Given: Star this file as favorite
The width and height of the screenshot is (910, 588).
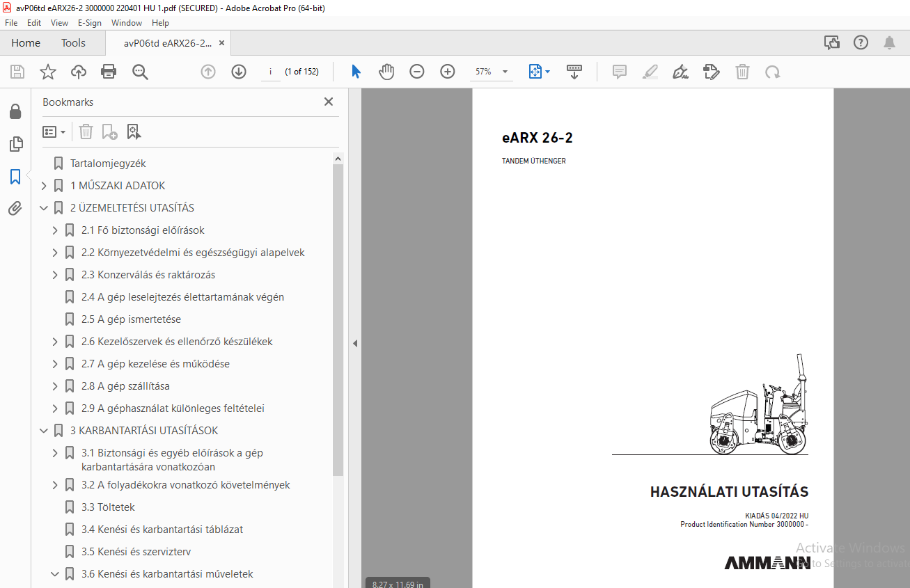Looking at the screenshot, I should tap(48, 72).
